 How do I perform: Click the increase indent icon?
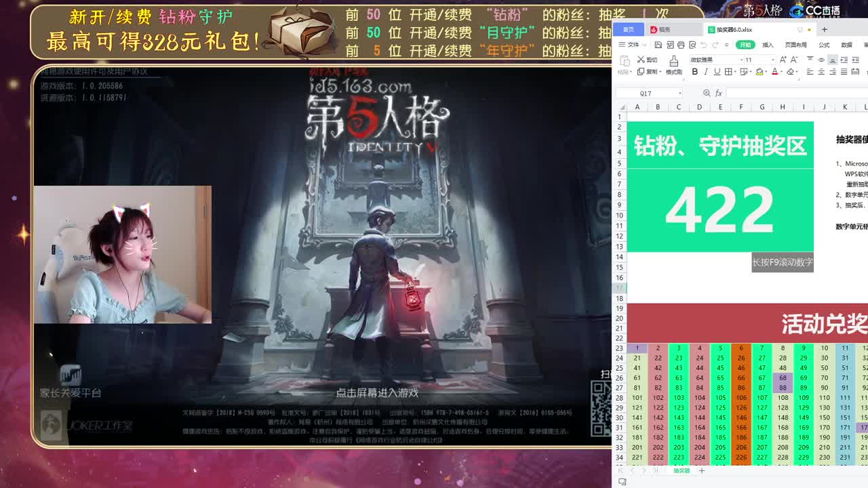pyautogui.click(x=855, y=60)
